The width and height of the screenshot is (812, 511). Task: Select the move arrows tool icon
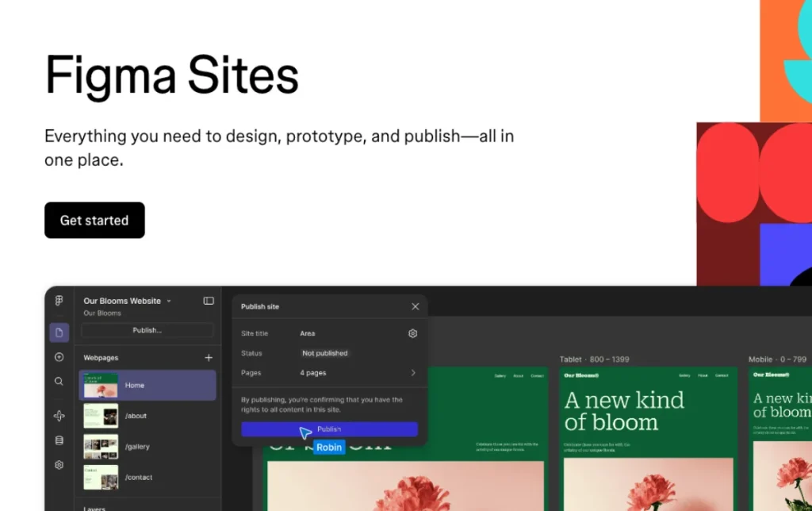point(59,415)
